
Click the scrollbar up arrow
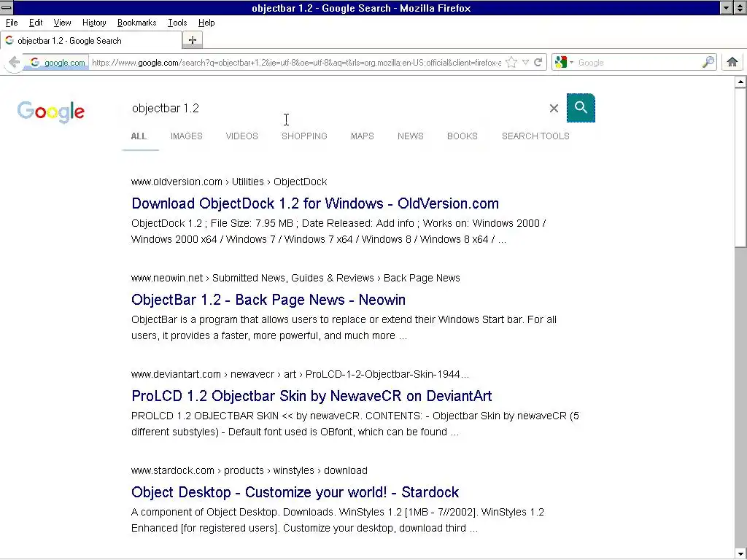pos(740,82)
